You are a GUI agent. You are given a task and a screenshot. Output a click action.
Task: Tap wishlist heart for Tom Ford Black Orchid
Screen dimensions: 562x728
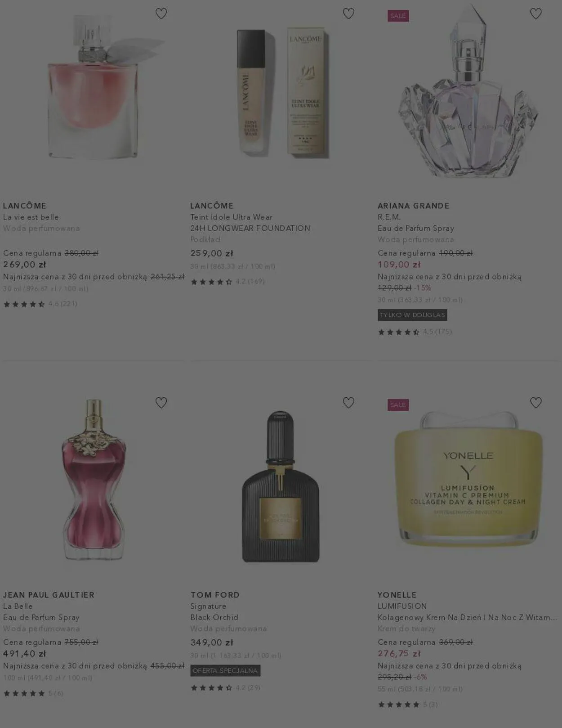coord(348,403)
